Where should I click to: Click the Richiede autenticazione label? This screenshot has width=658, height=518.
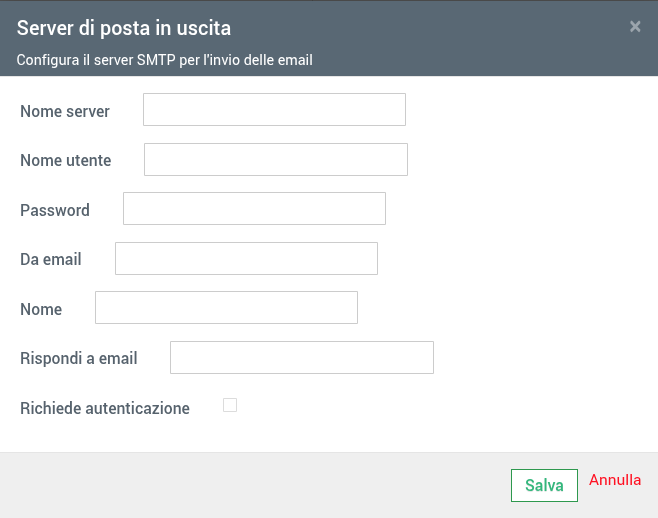(x=105, y=408)
